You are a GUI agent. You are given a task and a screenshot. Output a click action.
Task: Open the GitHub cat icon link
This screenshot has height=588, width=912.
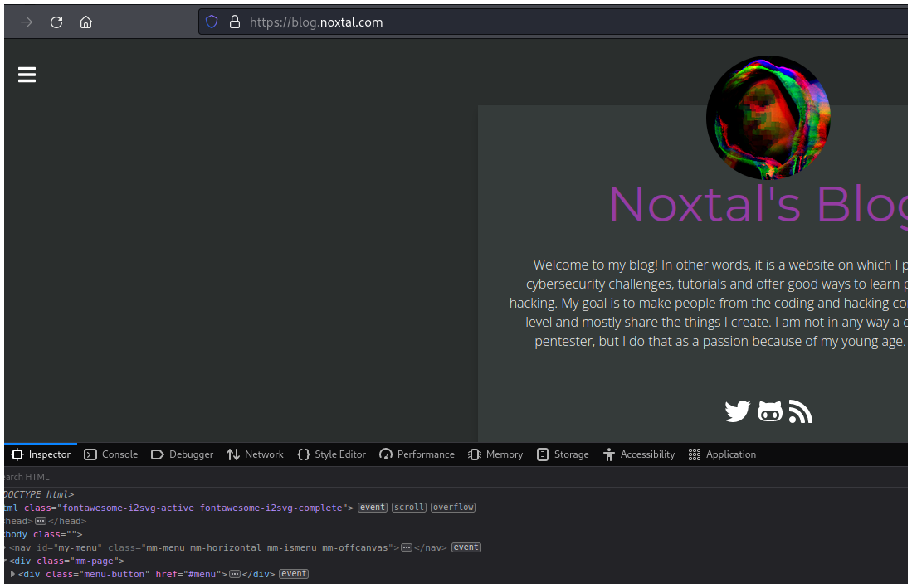[x=770, y=411]
